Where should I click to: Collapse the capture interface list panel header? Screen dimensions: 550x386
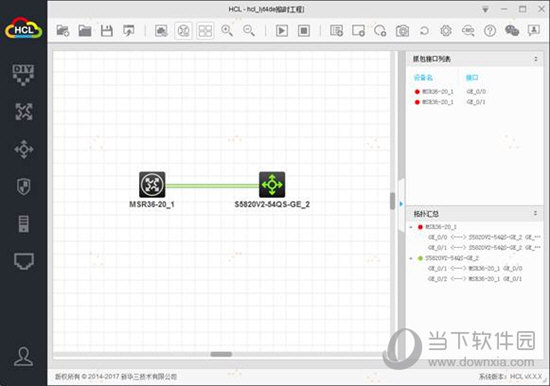536,59
